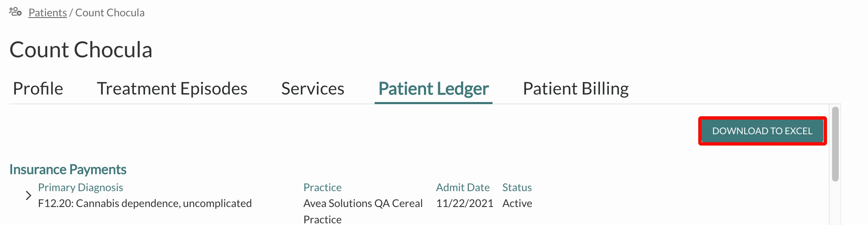Select the Patient Ledger tab
The image size is (868, 225).
pos(434,89)
